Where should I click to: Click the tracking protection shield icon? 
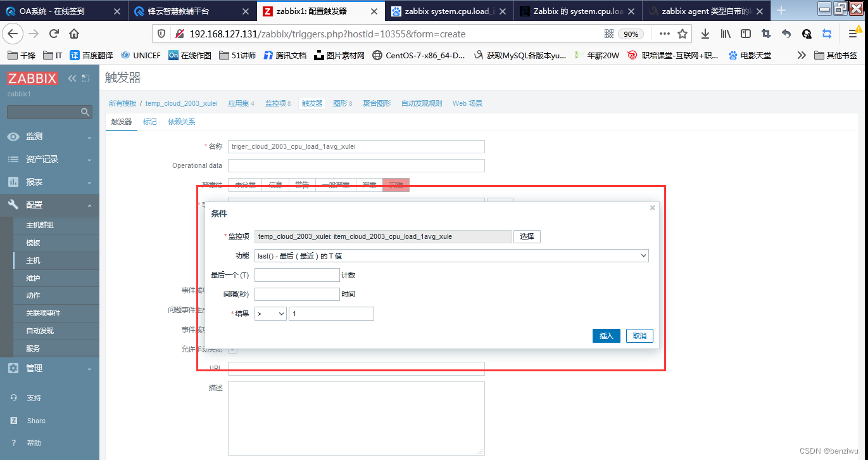coord(161,34)
